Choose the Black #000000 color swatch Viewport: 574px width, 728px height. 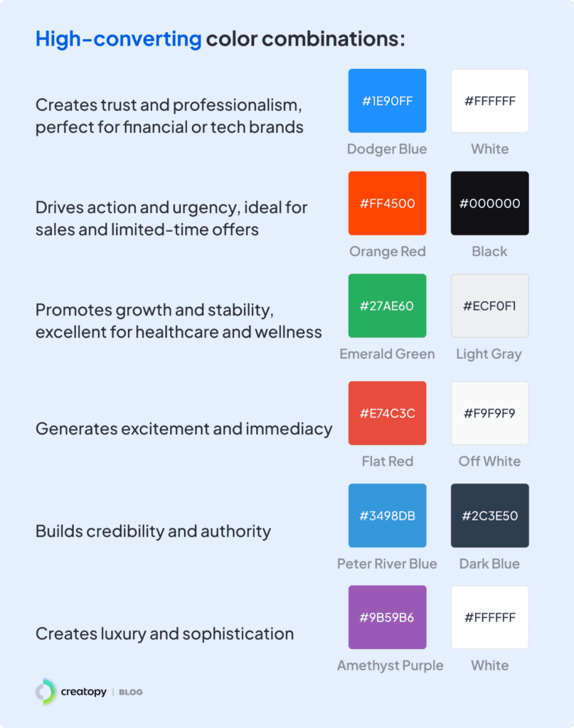pos(489,203)
